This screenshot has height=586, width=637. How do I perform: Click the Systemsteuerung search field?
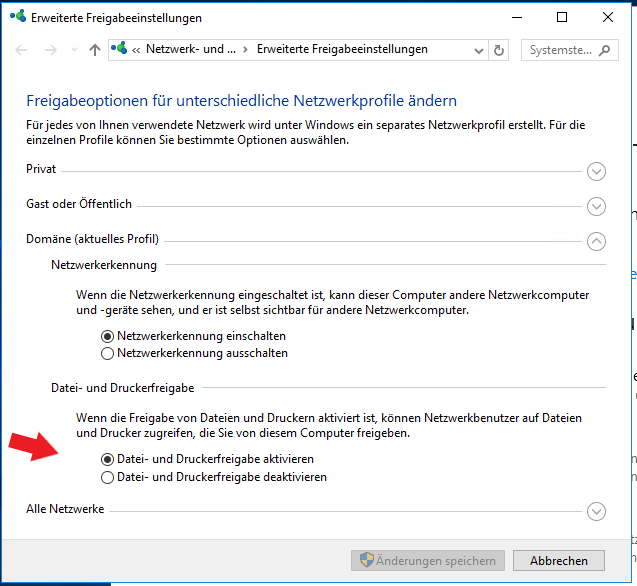click(x=560, y=50)
